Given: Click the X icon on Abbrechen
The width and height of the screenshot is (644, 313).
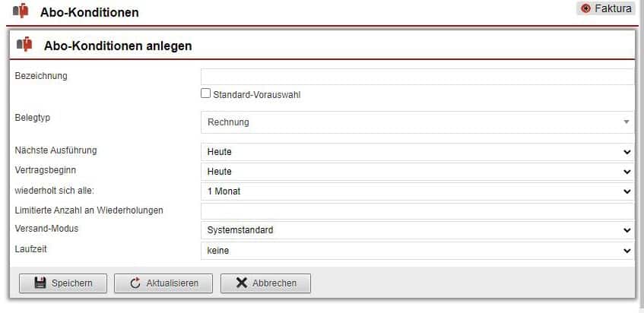Looking at the screenshot, I should pos(242,283).
